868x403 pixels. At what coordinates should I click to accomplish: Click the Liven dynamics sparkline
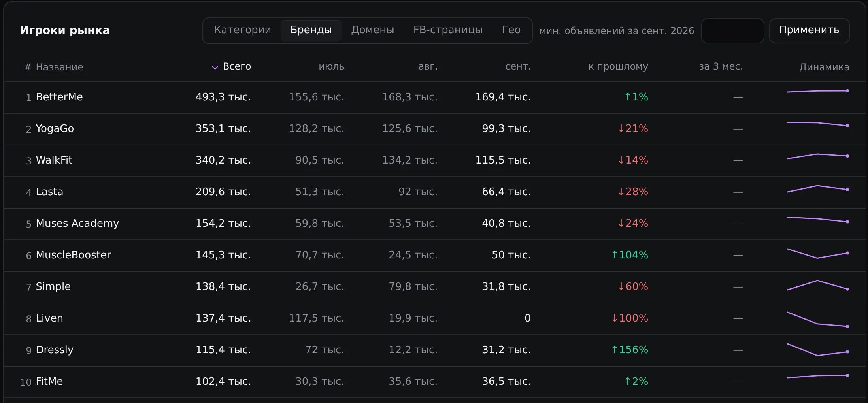[x=818, y=320]
